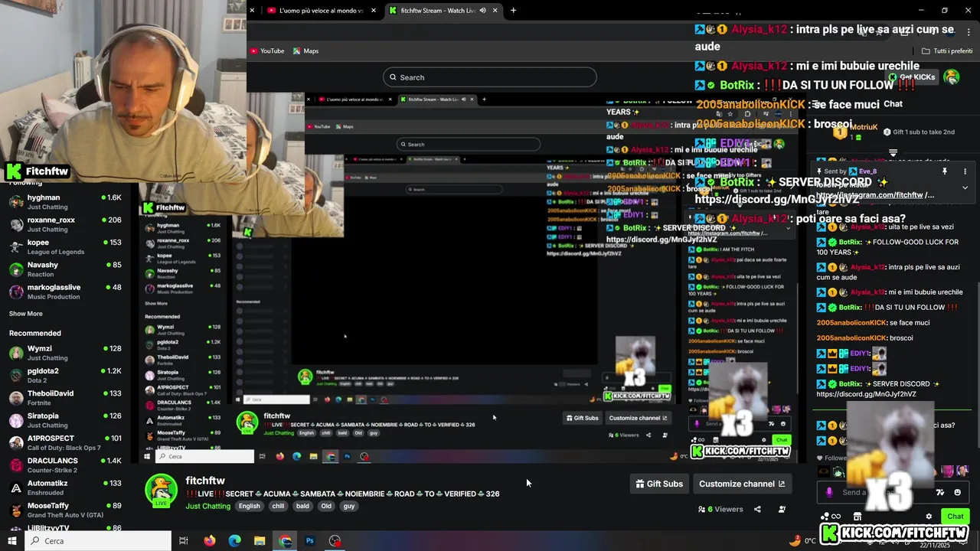Open the profile avatar in Kick header

pyautogui.click(x=952, y=77)
